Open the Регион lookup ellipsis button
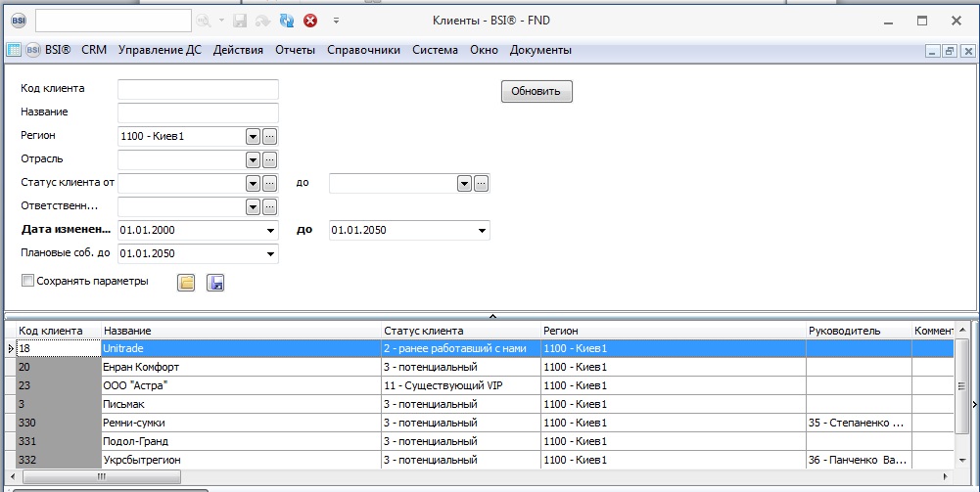This screenshot has width=980, height=492. point(270,137)
